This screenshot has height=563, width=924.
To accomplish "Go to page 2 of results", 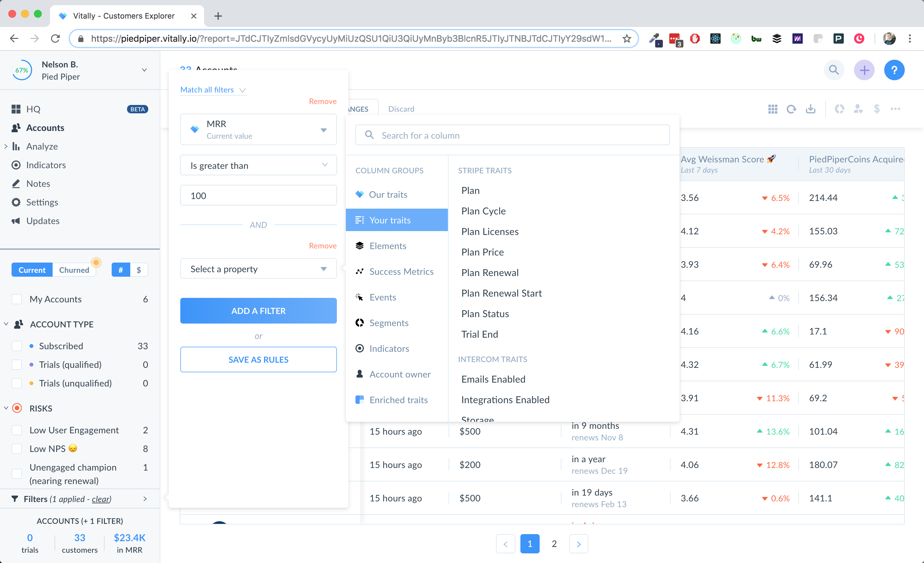I will click(x=554, y=544).
